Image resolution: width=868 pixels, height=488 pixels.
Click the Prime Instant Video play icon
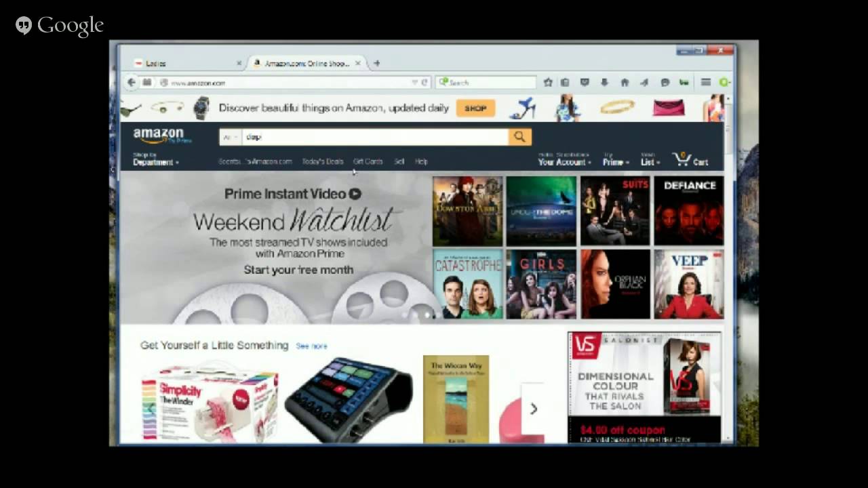tap(355, 194)
